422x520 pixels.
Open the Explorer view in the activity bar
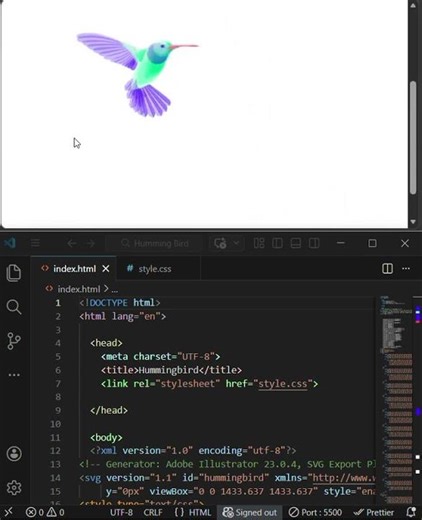pyautogui.click(x=14, y=273)
